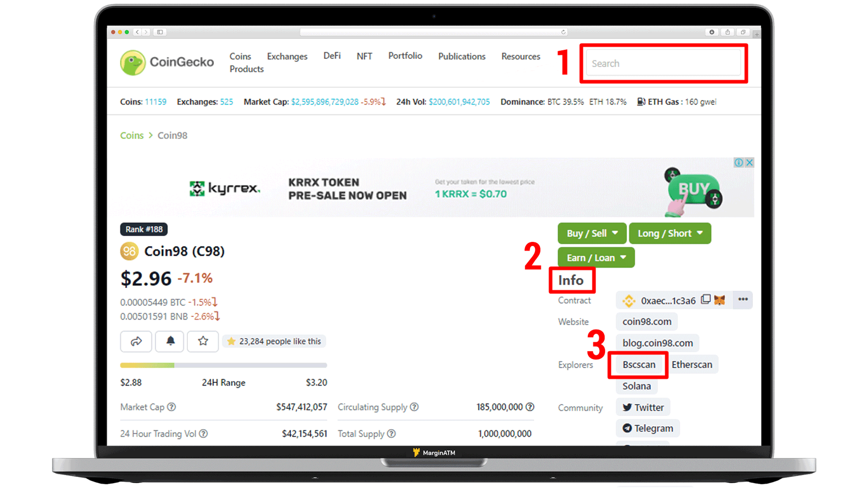868x488 pixels.
Task: Open the DeFi menu section
Action: (332, 56)
